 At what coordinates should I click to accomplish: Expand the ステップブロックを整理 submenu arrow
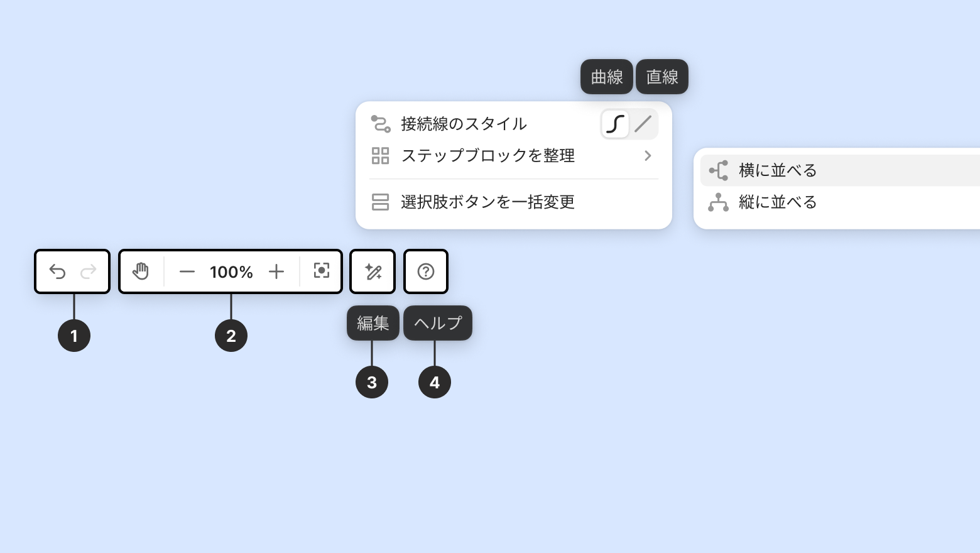[648, 155]
